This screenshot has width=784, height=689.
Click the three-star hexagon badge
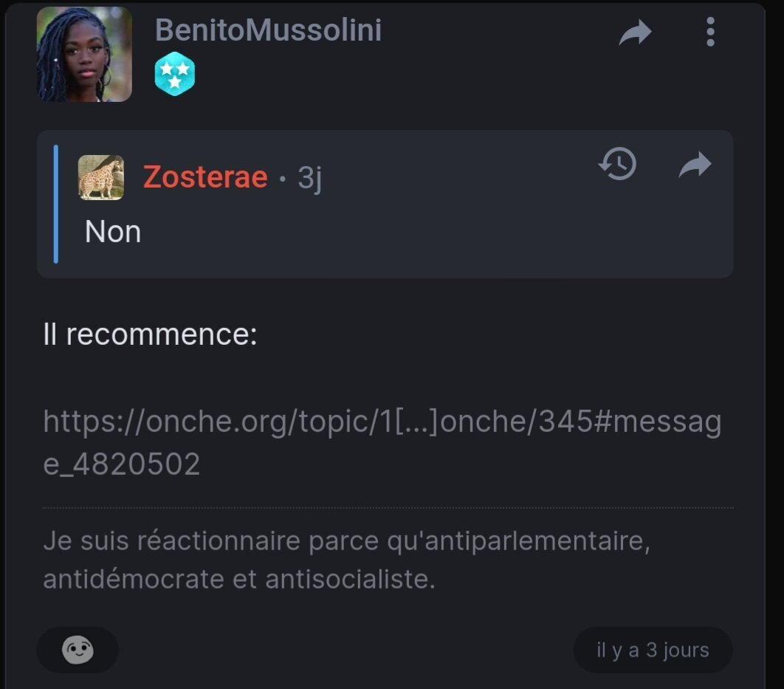coord(174,74)
